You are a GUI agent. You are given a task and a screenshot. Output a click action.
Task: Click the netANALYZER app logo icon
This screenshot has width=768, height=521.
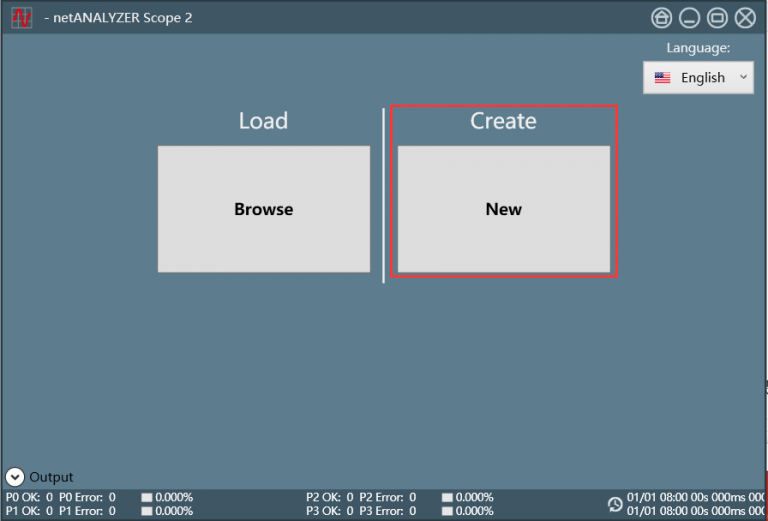point(22,18)
